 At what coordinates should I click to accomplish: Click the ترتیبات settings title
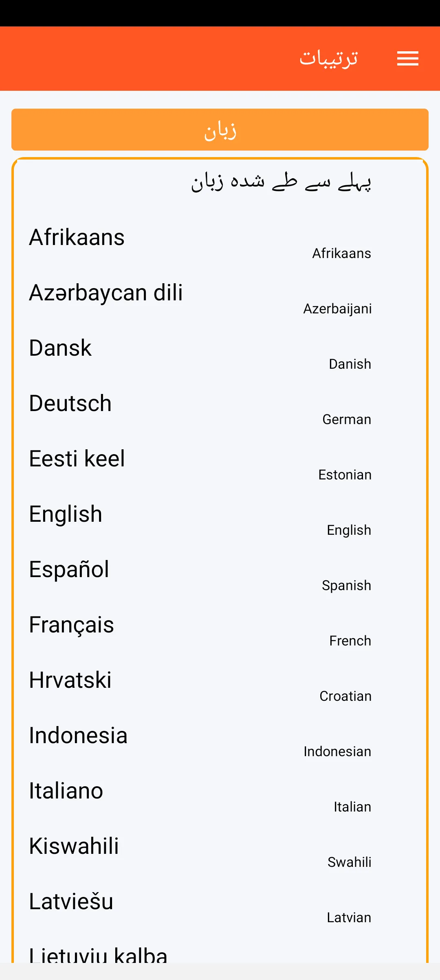(329, 59)
